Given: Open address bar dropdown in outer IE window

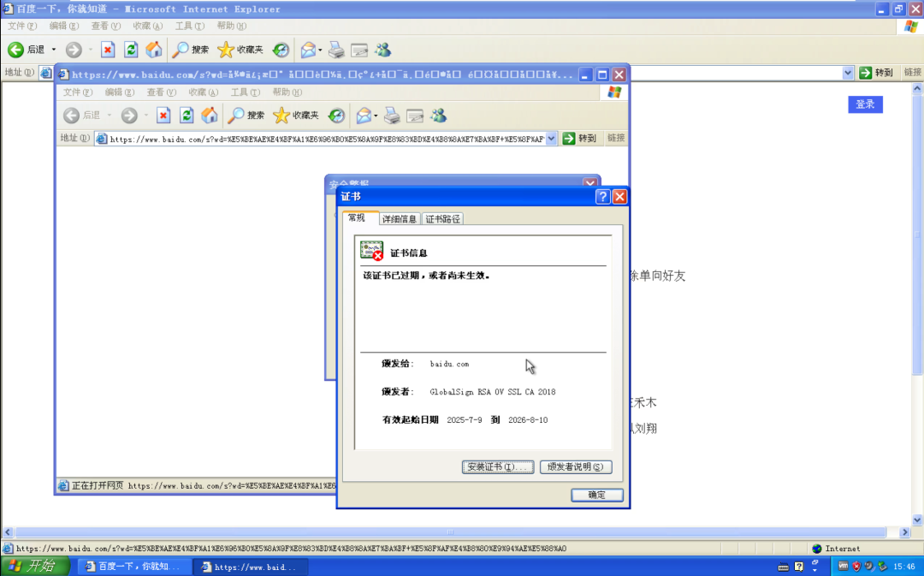Looking at the screenshot, I should point(847,73).
